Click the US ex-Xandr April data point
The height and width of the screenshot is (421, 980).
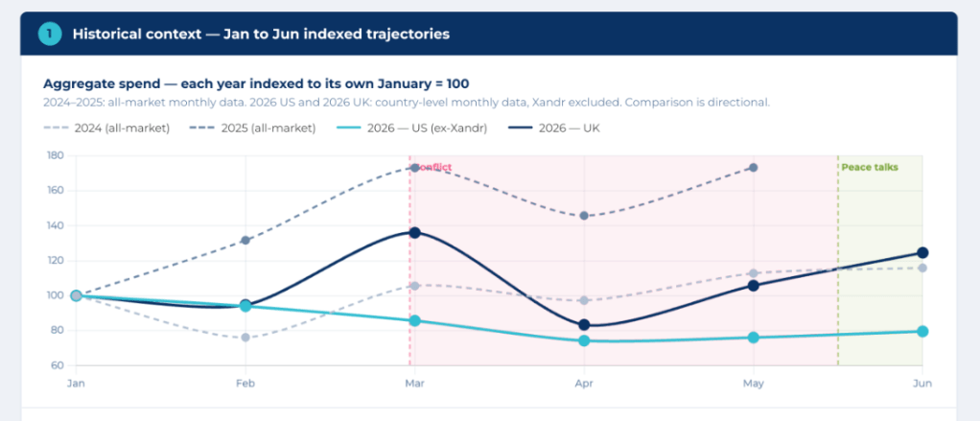(584, 340)
